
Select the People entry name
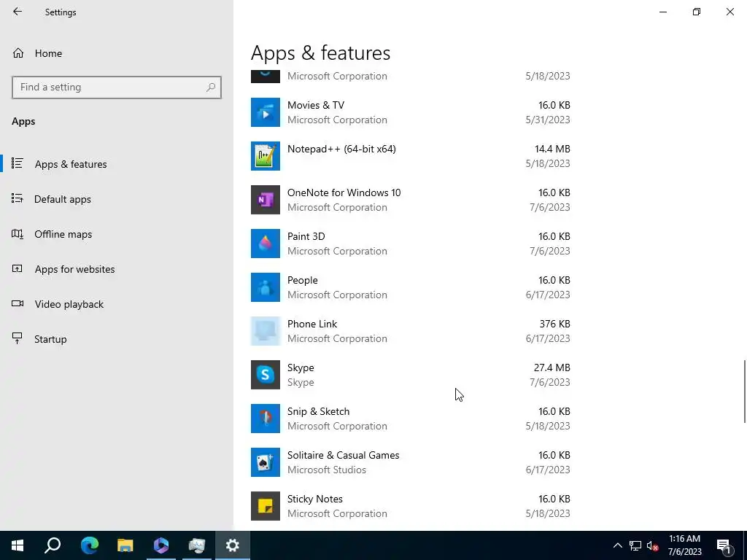pyautogui.click(x=303, y=281)
